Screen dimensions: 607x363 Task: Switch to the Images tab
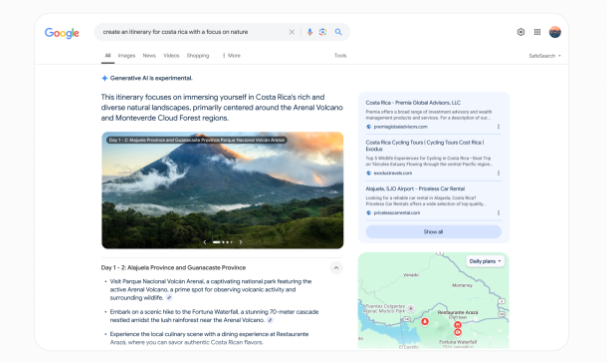pyautogui.click(x=127, y=55)
